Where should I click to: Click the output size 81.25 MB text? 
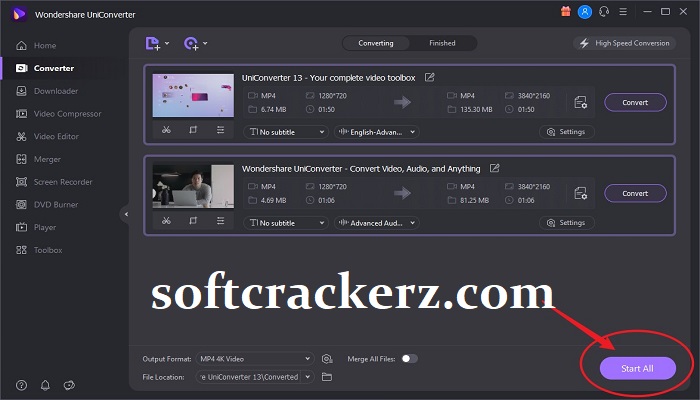(474, 200)
